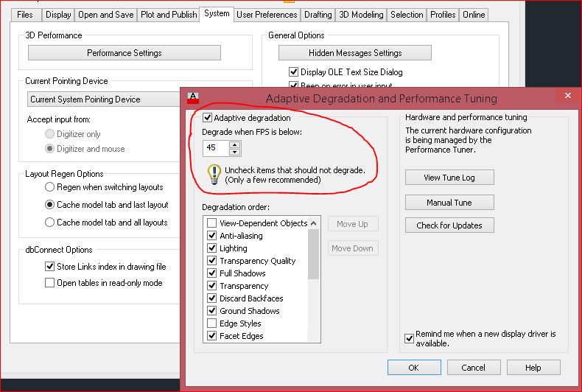Uncheck Lighting in degradation order
Viewport: 582px width, 392px height.
211,248
